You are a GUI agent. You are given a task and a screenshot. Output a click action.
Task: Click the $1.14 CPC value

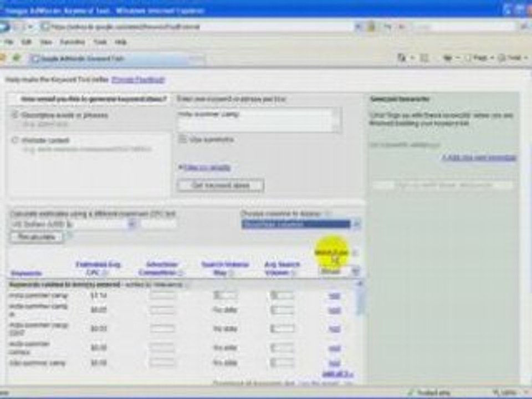point(99,295)
